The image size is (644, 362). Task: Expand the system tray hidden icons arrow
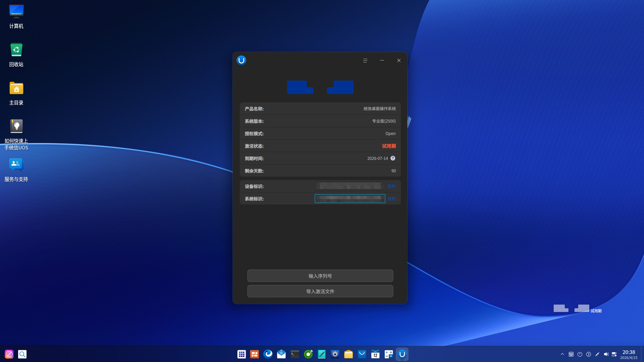click(562, 354)
